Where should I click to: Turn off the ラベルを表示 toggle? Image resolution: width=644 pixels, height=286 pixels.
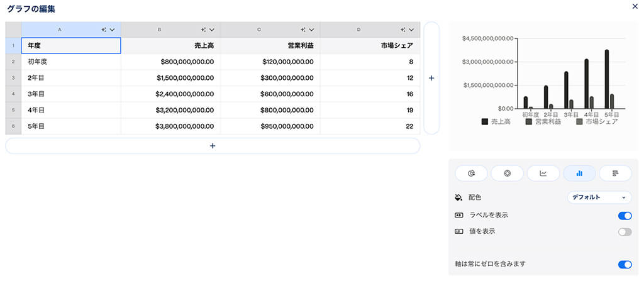[625, 216]
